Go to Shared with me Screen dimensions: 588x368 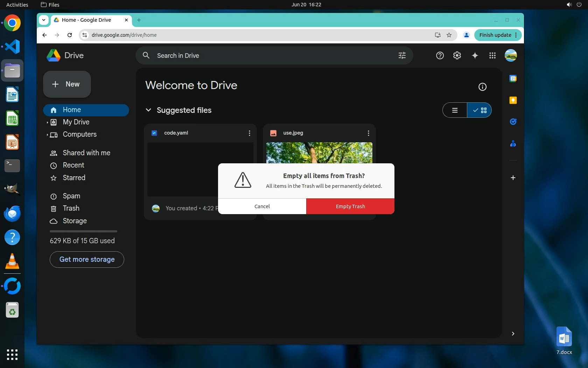(86, 153)
